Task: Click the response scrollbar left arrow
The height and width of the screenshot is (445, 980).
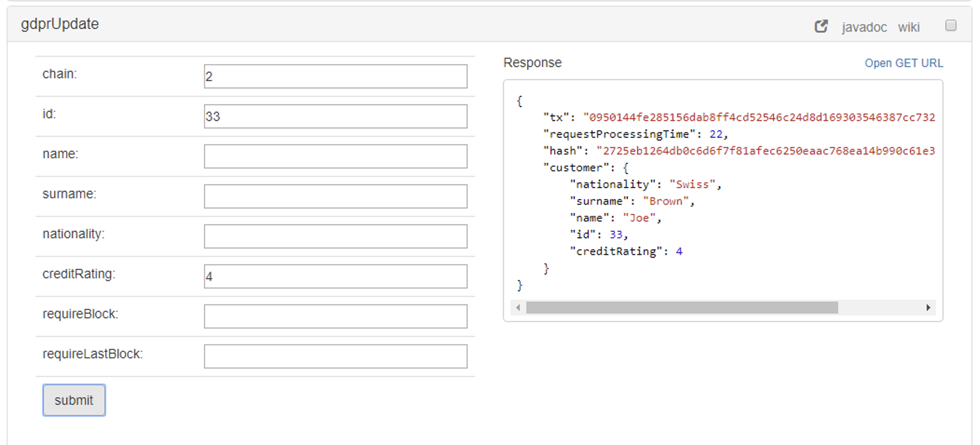Action: tap(518, 308)
